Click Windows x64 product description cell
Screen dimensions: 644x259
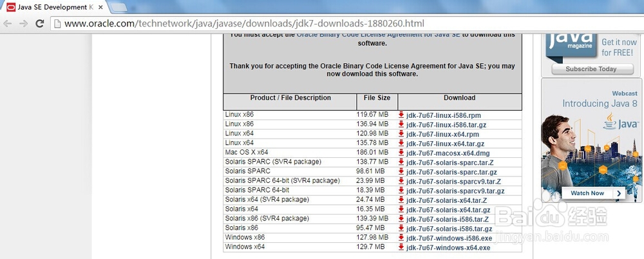290,247
